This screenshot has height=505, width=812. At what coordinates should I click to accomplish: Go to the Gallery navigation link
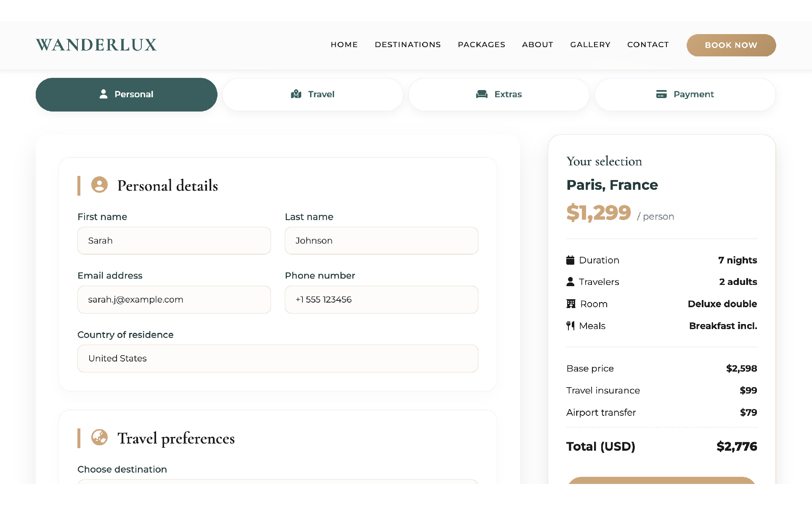[590, 45]
